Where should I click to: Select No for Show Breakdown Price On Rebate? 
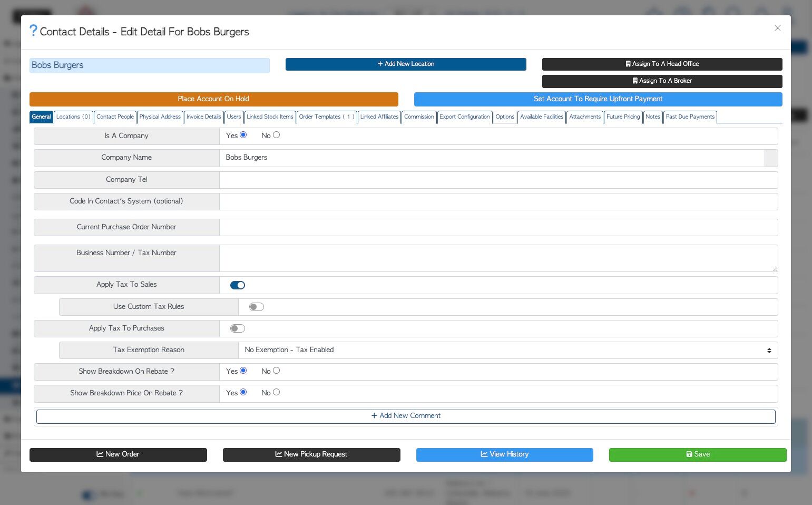[277, 392]
